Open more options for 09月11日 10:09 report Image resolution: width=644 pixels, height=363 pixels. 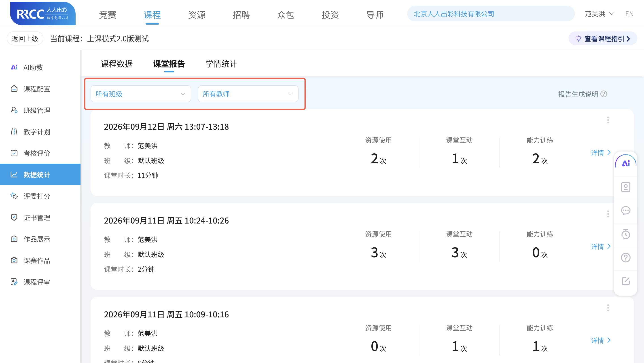coord(608,308)
